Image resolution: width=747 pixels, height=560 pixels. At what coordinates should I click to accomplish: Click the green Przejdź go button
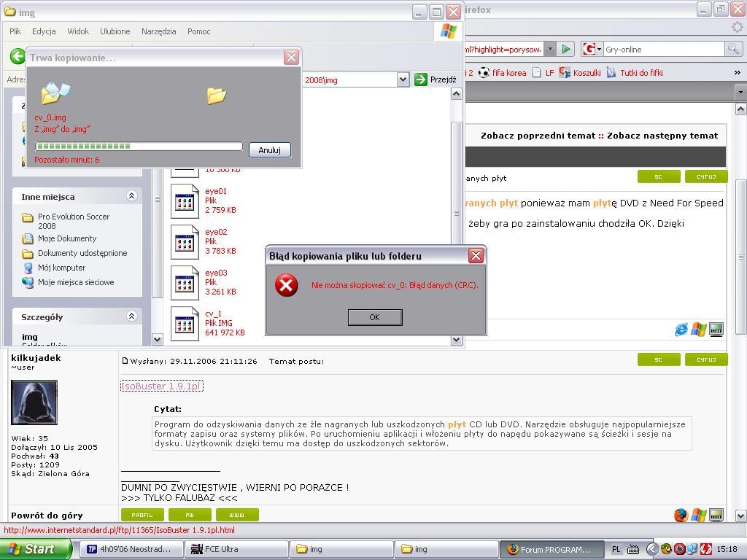[x=421, y=79]
